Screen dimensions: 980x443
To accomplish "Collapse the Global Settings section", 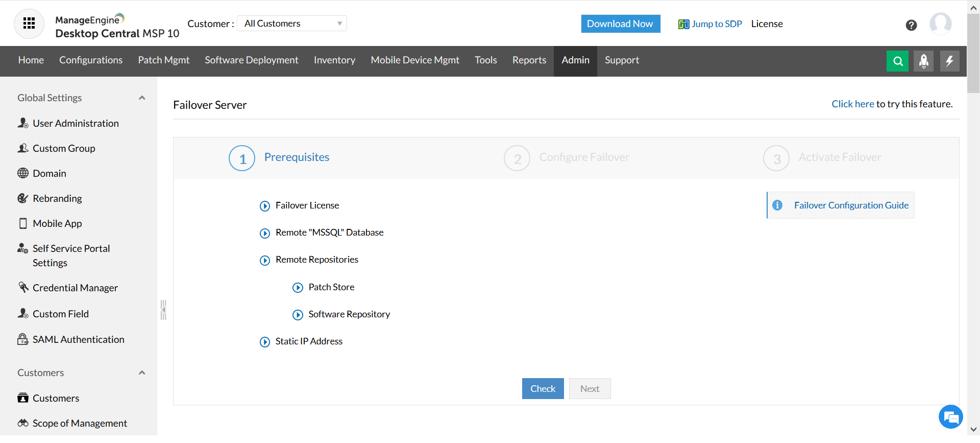I will pos(142,98).
